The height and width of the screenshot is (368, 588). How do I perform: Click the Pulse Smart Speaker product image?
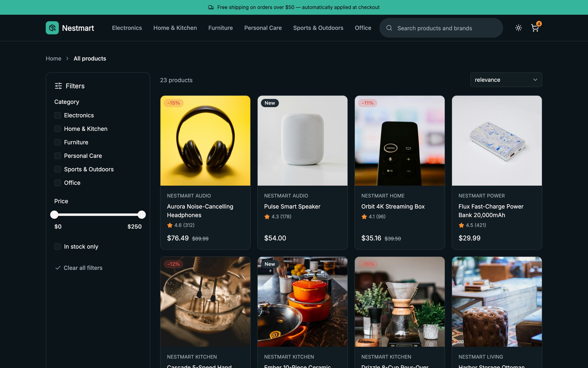302,141
